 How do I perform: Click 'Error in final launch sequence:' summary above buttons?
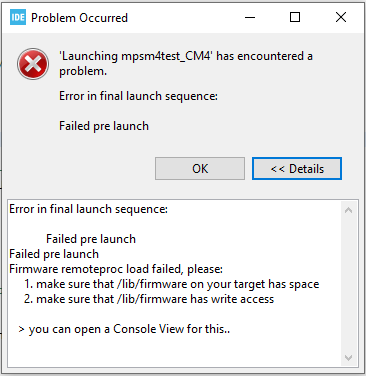coord(138,96)
